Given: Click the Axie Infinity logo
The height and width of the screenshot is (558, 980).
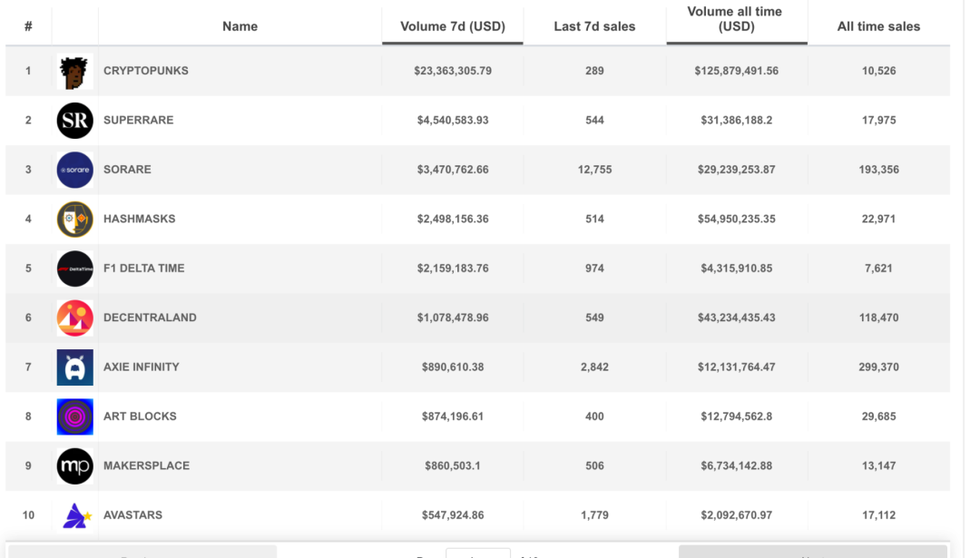Looking at the screenshot, I should (x=75, y=367).
